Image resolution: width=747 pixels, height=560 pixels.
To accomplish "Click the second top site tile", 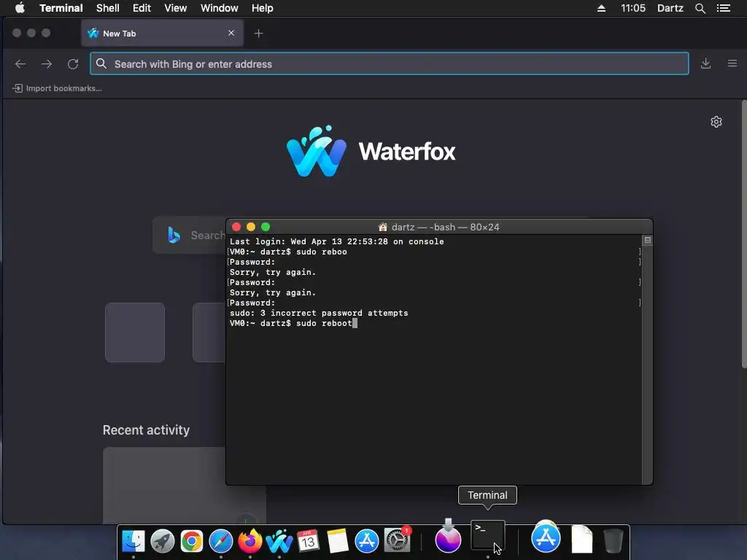I will tap(209, 332).
